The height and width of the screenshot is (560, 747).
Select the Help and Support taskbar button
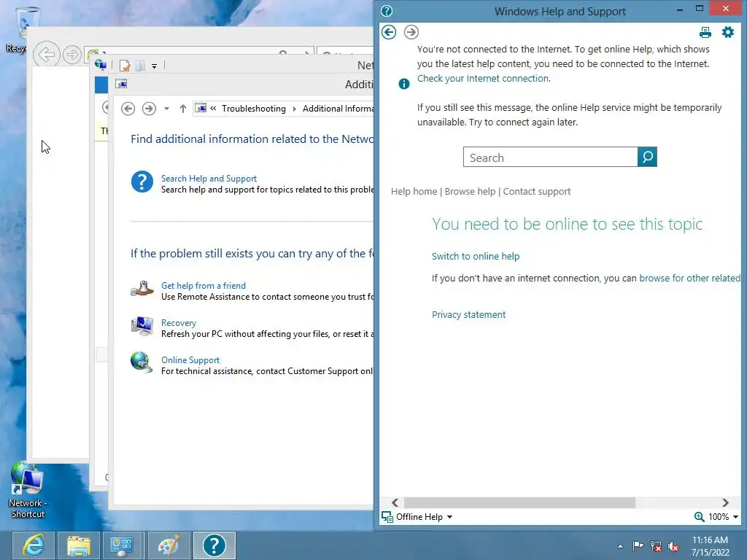[214, 545]
